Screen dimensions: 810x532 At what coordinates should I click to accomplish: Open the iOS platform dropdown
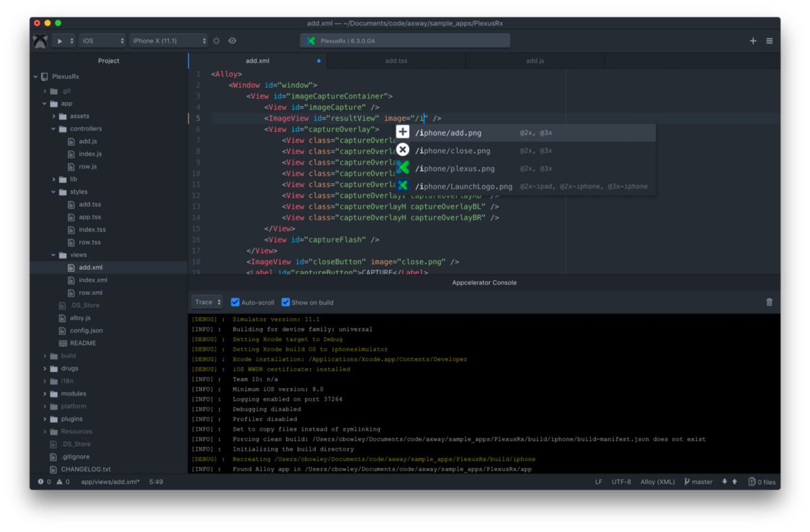(x=102, y=41)
